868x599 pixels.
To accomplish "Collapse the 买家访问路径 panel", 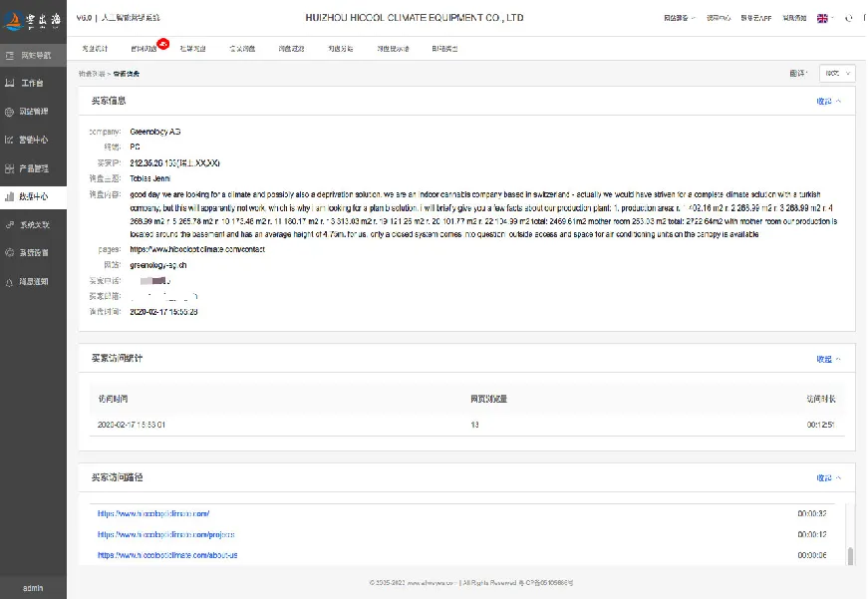I will (x=828, y=477).
